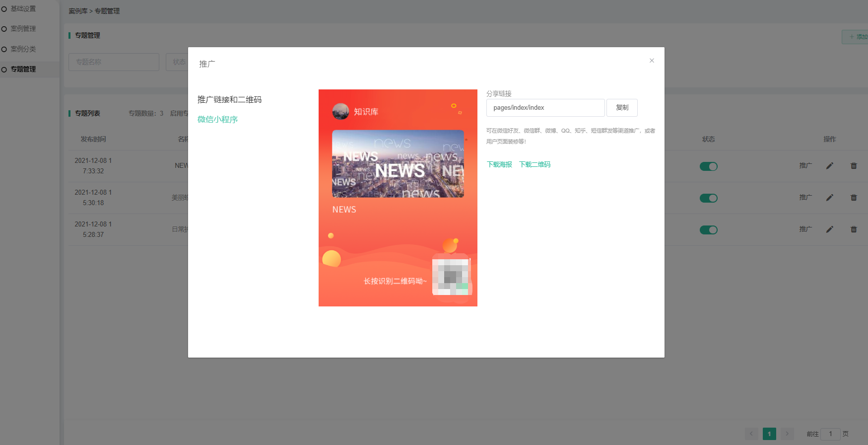The image size is (868, 445).
Task: Go to the previous page arrow
Action: coord(751,434)
